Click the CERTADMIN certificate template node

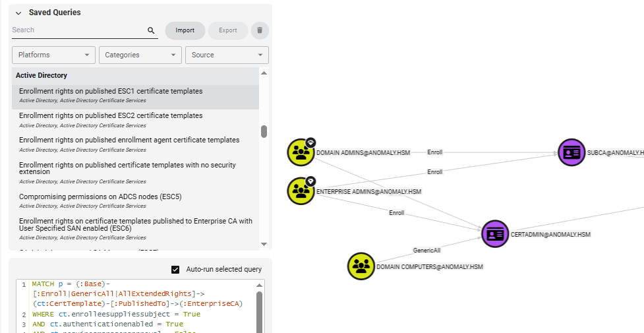pos(495,234)
